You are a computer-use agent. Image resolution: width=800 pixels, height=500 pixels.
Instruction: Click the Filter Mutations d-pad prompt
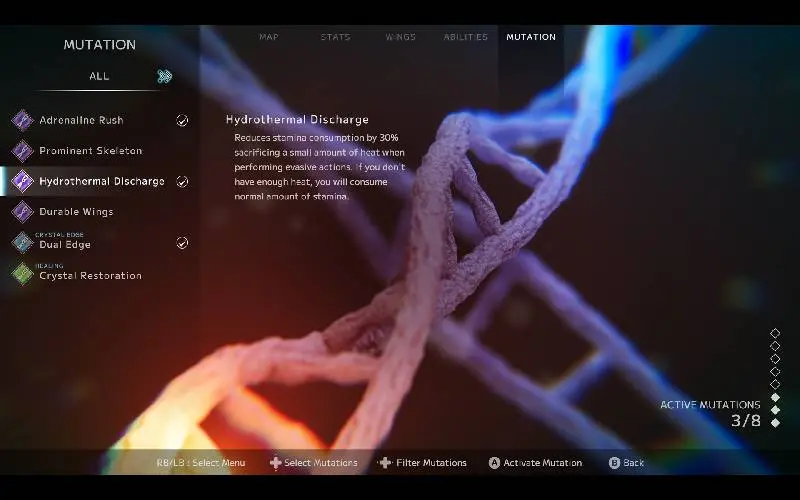385,463
